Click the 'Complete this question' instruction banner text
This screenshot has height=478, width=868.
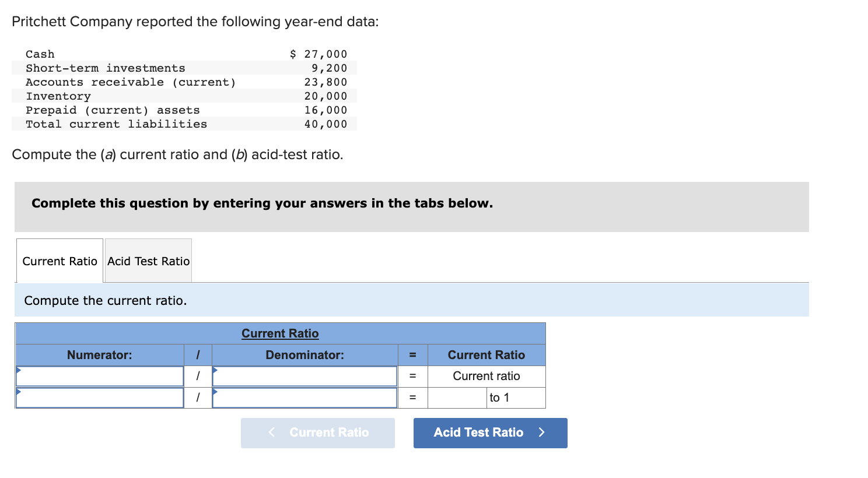tap(262, 203)
